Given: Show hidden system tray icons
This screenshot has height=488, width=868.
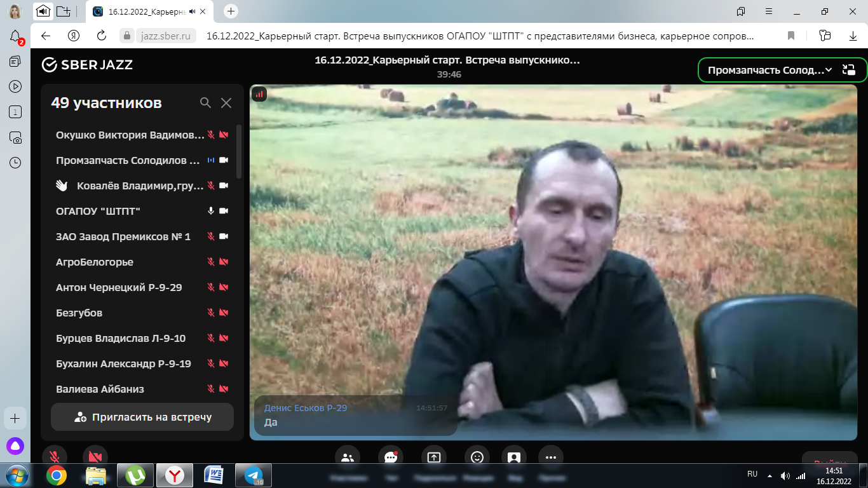Looking at the screenshot, I should coord(770,475).
